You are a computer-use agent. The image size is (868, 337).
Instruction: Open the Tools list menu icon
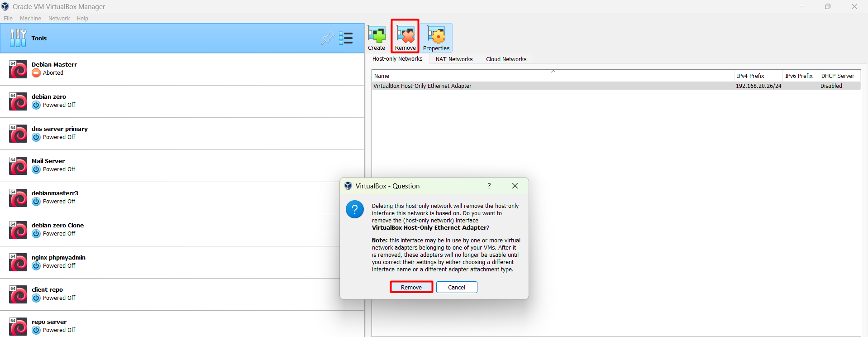point(346,38)
